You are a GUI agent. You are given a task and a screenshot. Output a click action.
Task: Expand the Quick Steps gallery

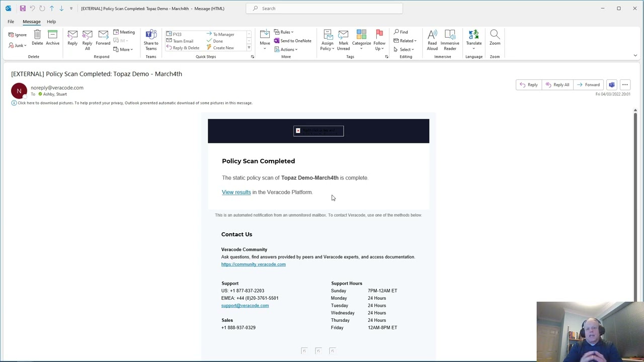[249, 48]
